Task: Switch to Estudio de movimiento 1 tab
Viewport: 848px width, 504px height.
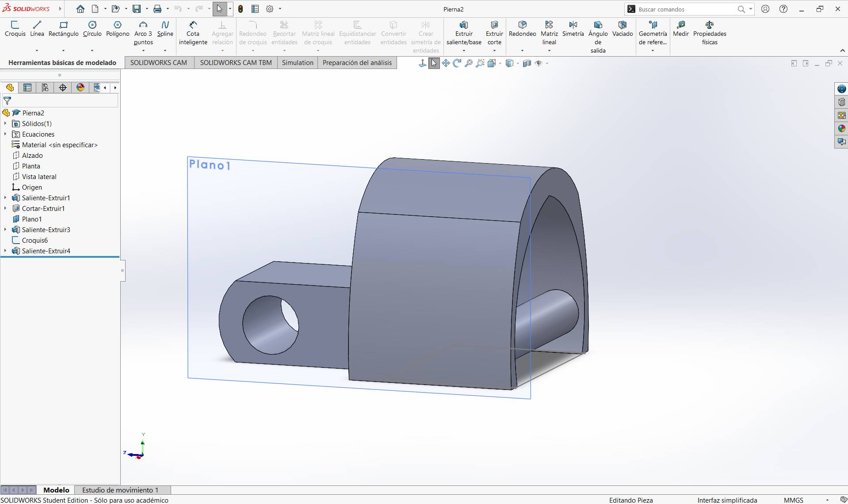Action: 120,490
